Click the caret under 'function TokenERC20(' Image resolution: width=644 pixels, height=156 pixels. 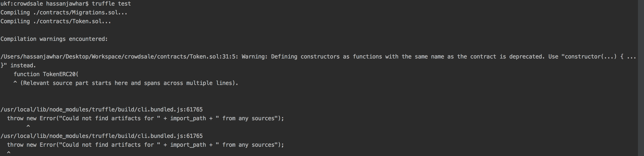pyautogui.click(x=15, y=83)
